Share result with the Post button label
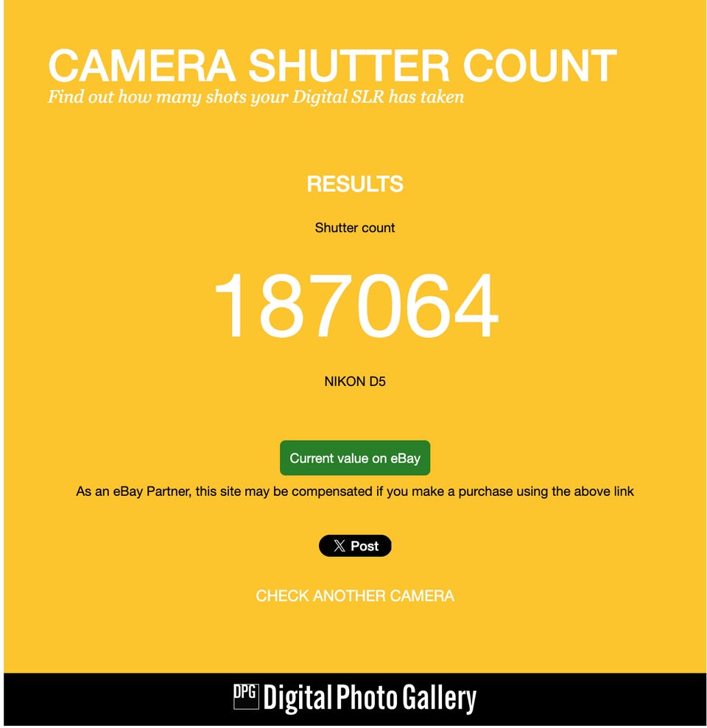Screen dimensions: 707x728 click(365, 546)
